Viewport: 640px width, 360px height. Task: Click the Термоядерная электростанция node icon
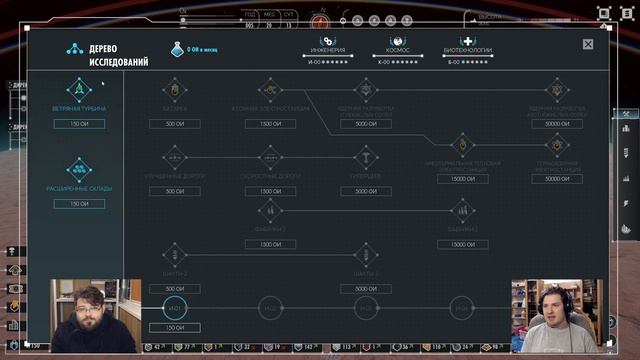coord(557,145)
